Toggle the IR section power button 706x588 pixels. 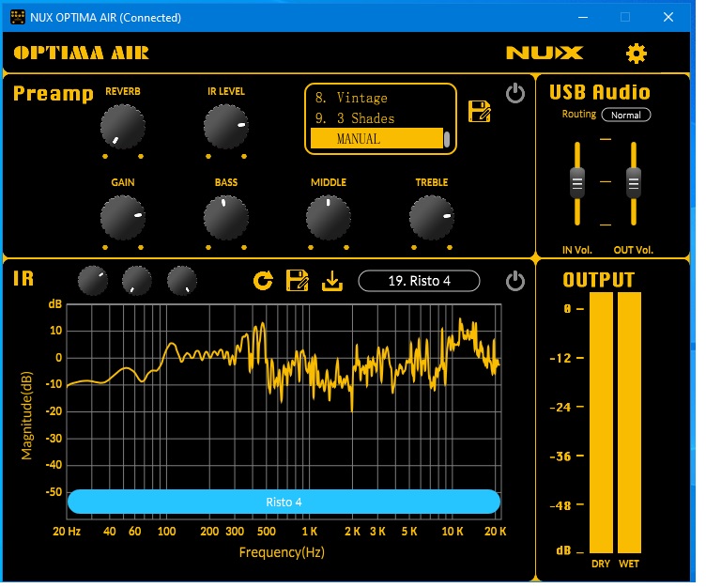tap(514, 281)
